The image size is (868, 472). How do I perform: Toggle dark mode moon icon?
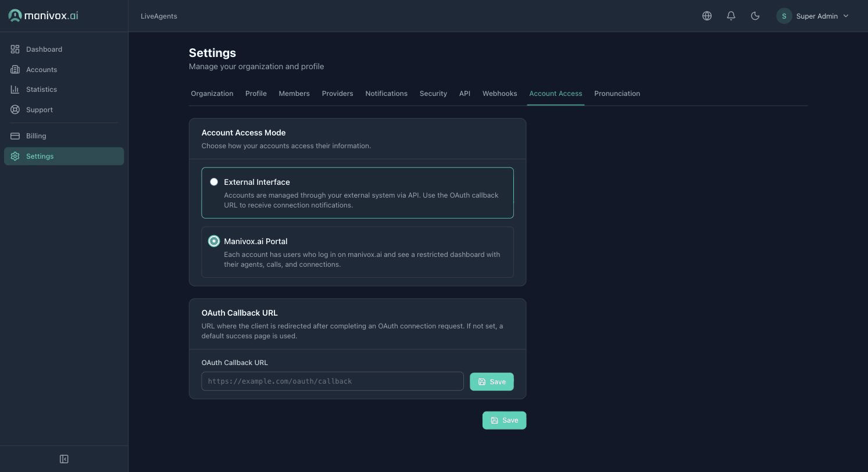pyautogui.click(x=755, y=16)
